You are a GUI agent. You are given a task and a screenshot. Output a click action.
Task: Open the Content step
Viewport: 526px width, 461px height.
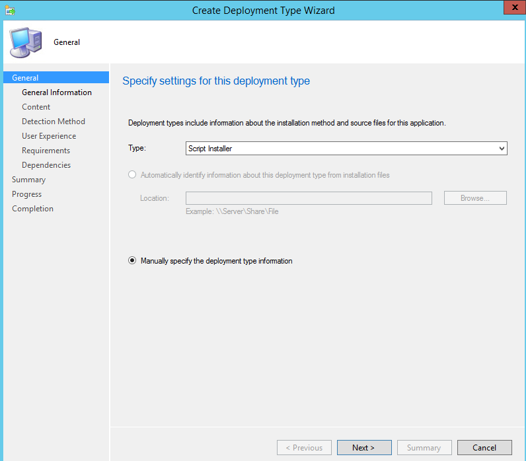pos(36,107)
